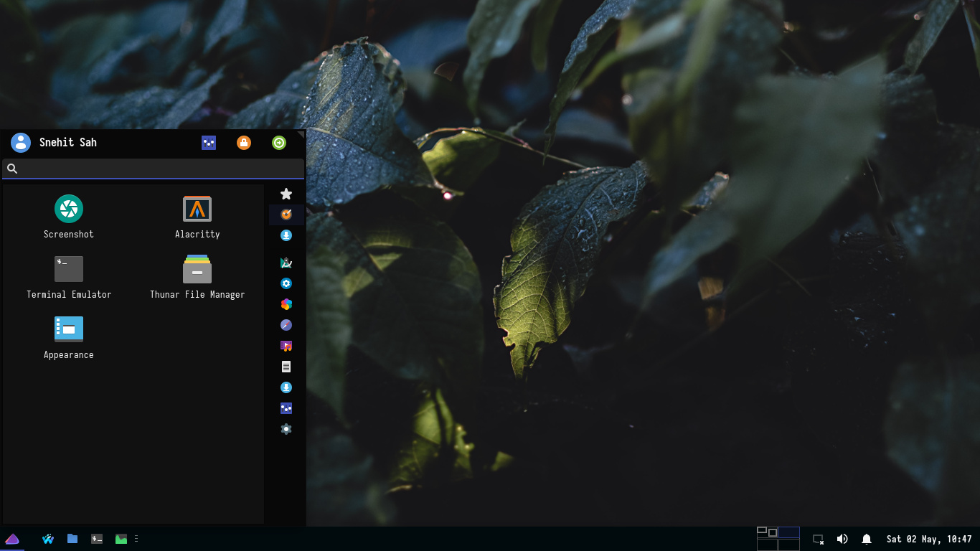Select the drafting compass category icon
This screenshot has width=980, height=551.
[286, 263]
